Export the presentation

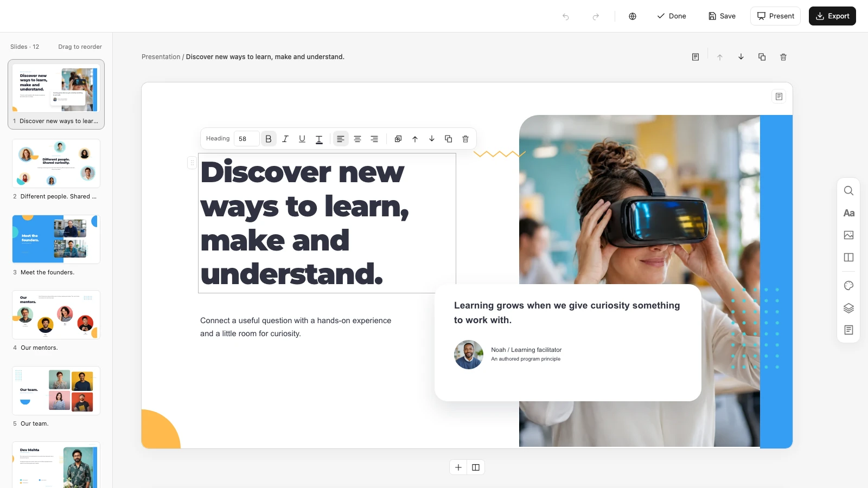[x=832, y=16]
